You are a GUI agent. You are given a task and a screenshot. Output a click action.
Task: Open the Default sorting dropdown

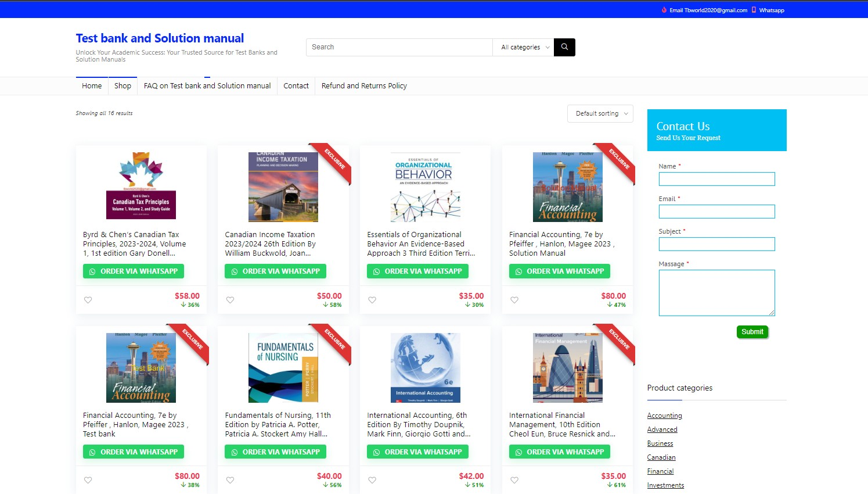point(600,113)
